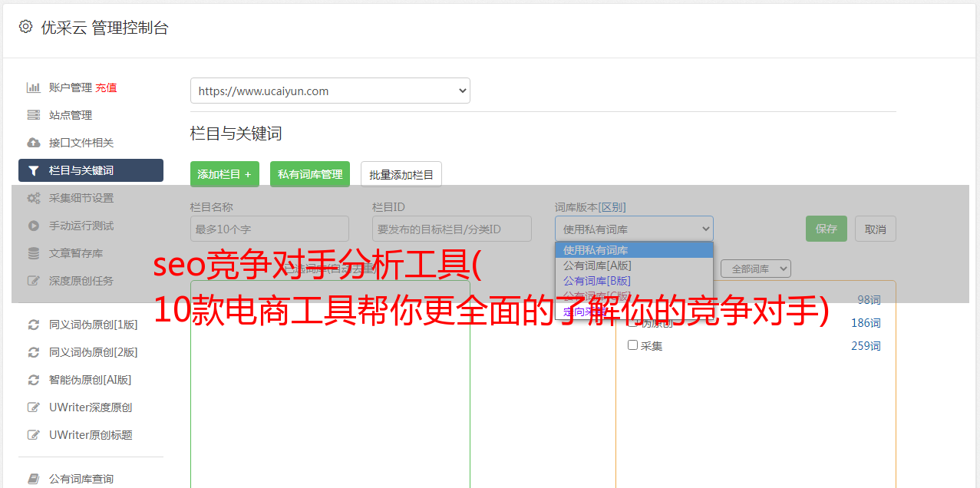Image resolution: width=980 pixels, height=488 pixels.
Task: Click the 98词 count
Action: pyautogui.click(x=869, y=300)
